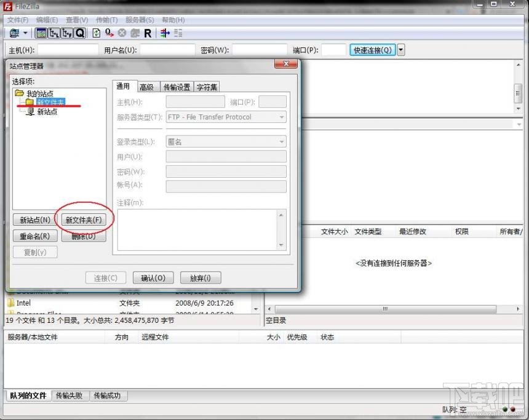Viewport: 529px width, 420px height.
Task: Click the quickconnect 用户名(U) input field
Action: 168,50
